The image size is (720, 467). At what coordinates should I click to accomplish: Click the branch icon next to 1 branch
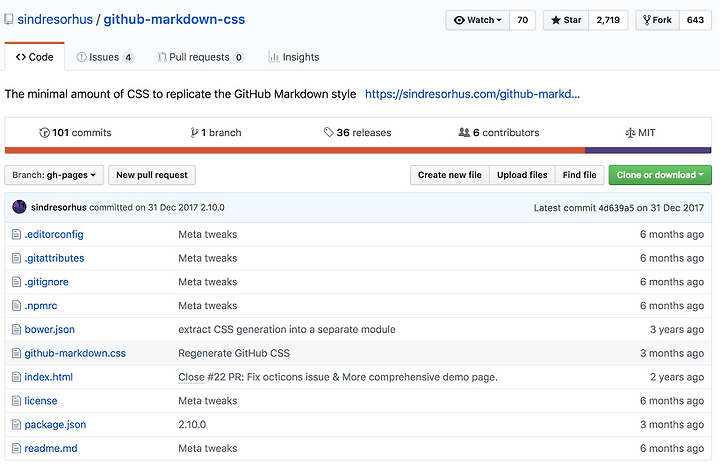pos(195,133)
